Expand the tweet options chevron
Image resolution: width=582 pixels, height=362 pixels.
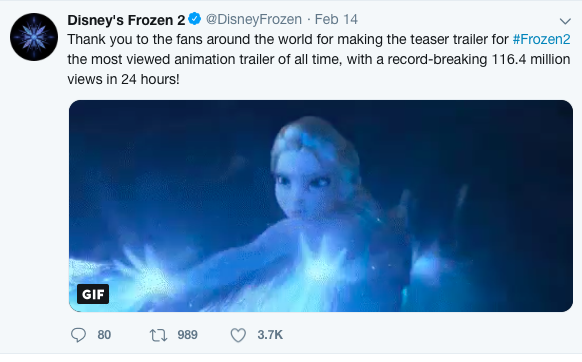click(565, 21)
